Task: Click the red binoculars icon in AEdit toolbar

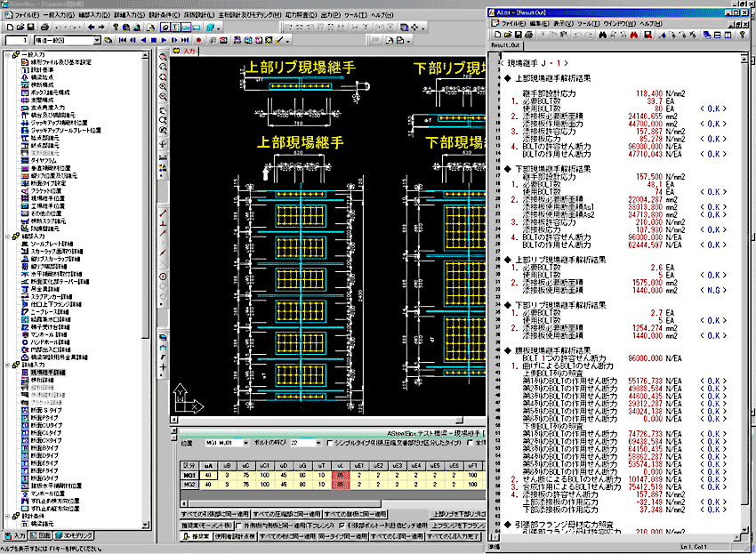Action: point(633,35)
